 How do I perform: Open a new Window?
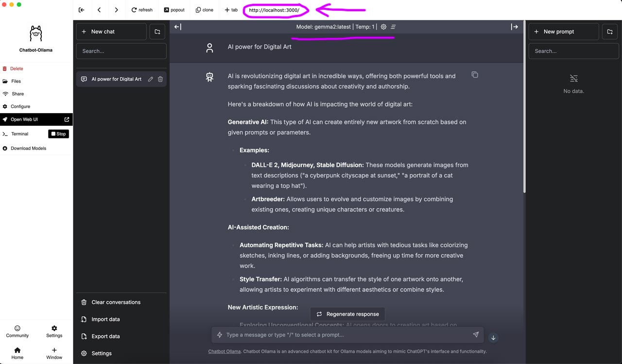54,353
